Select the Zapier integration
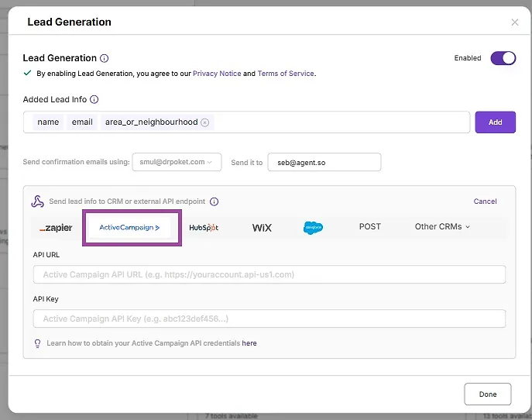532x420 pixels. 56,228
